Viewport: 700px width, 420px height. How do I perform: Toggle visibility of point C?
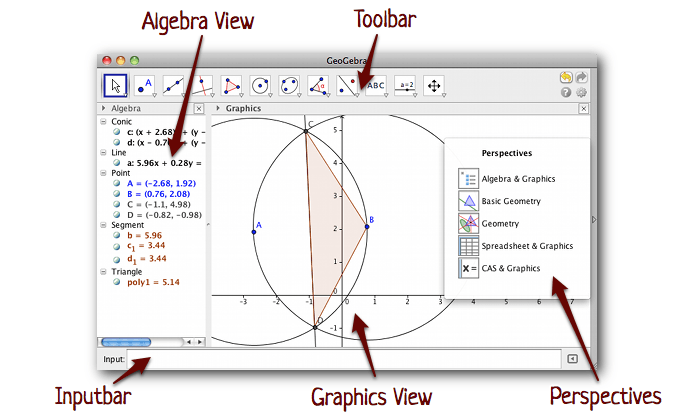pyautogui.click(x=117, y=204)
